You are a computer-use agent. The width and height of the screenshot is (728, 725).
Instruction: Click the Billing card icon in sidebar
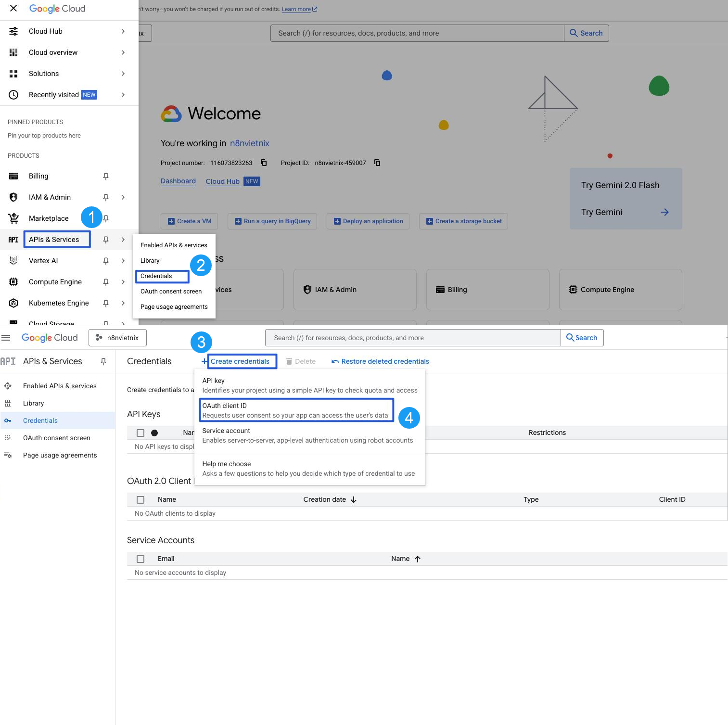click(13, 176)
